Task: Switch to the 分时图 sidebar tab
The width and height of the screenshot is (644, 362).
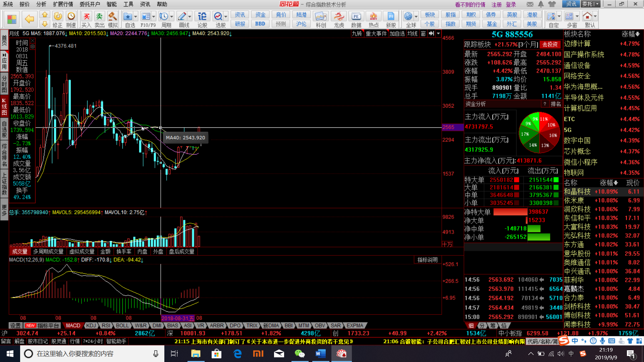Action: click(4, 84)
